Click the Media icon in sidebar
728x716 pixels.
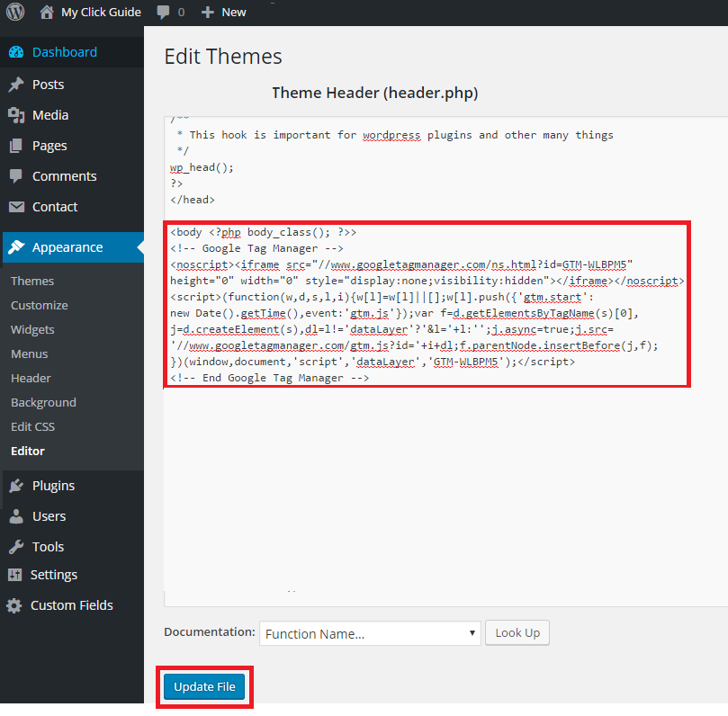(x=16, y=115)
